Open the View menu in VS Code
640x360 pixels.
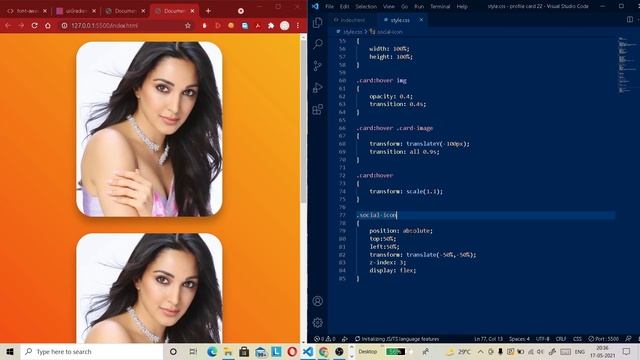point(389,7)
